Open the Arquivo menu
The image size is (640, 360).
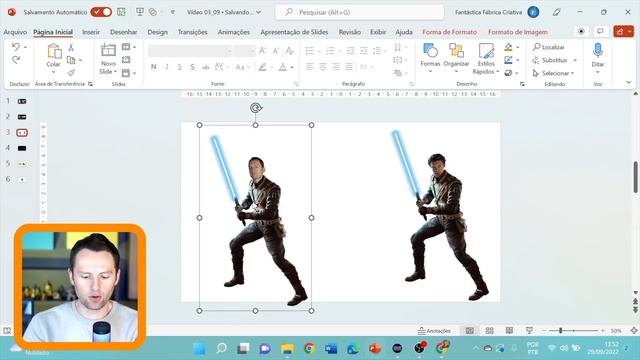click(15, 32)
